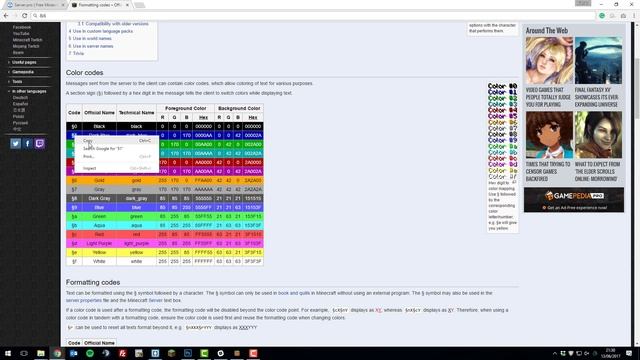
Task: Open Steam from the taskbar
Action: coord(106,353)
